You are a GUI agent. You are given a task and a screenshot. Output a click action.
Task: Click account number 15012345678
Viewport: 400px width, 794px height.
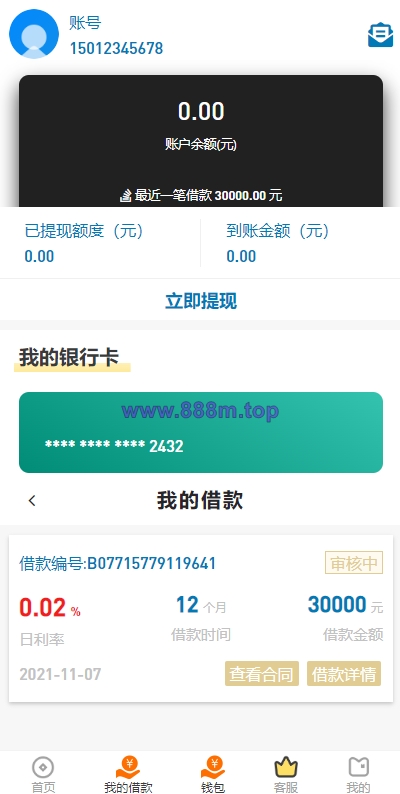(x=116, y=49)
